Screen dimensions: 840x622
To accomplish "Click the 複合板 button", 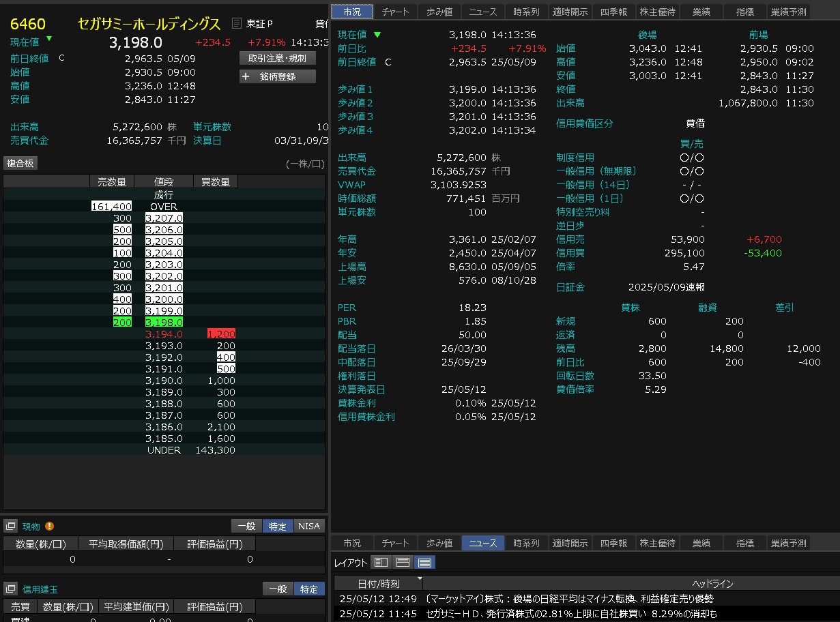I will point(20,163).
